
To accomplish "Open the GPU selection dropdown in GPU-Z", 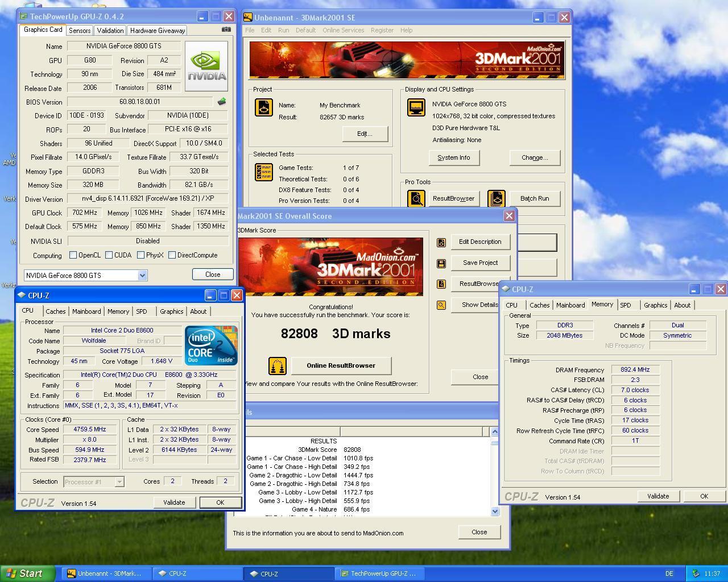I will pyautogui.click(x=142, y=276).
